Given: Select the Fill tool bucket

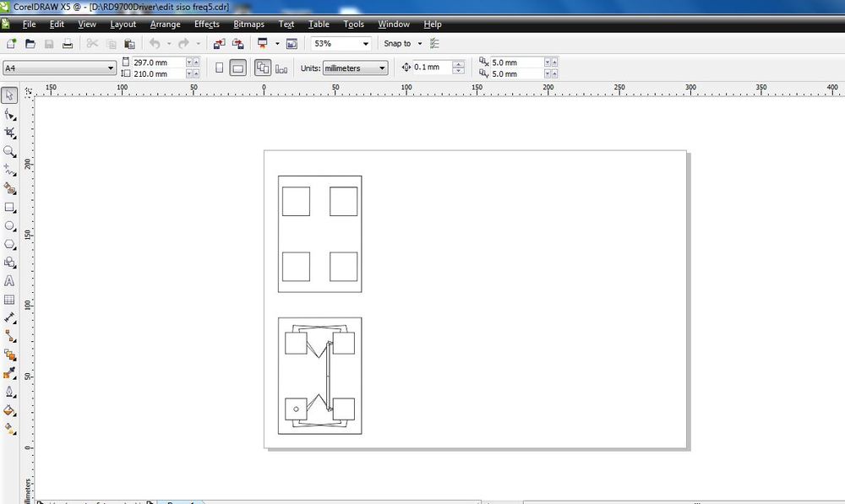Looking at the screenshot, I should tap(9, 410).
